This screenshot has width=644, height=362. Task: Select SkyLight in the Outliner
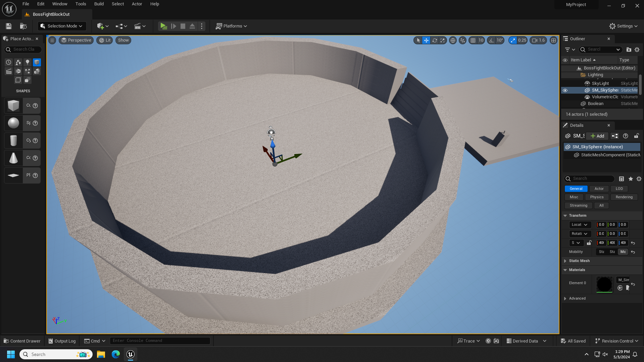point(600,84)
